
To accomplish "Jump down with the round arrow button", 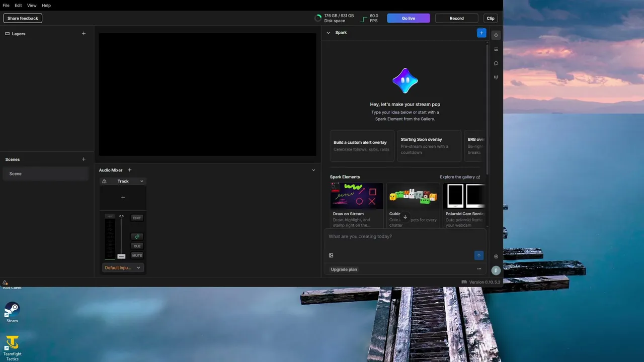I will point(405,217).
